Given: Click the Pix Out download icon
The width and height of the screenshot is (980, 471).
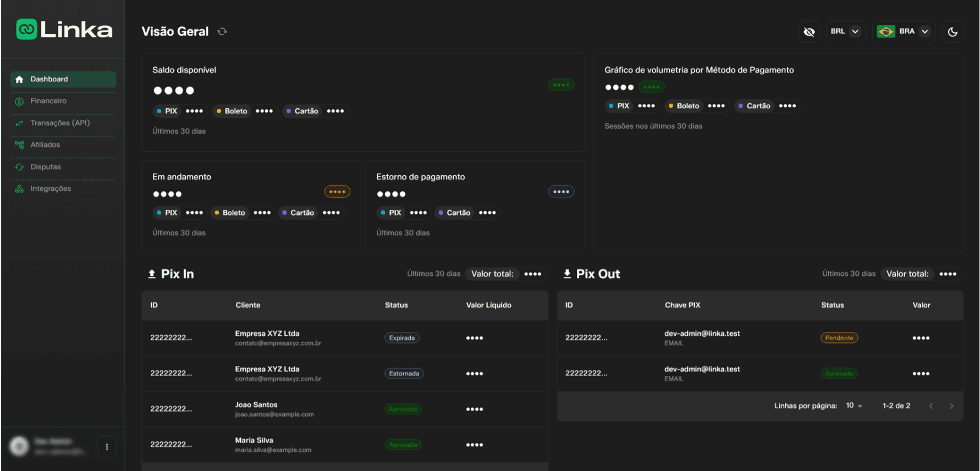Looking at the screenshot, I should (567, 274).
